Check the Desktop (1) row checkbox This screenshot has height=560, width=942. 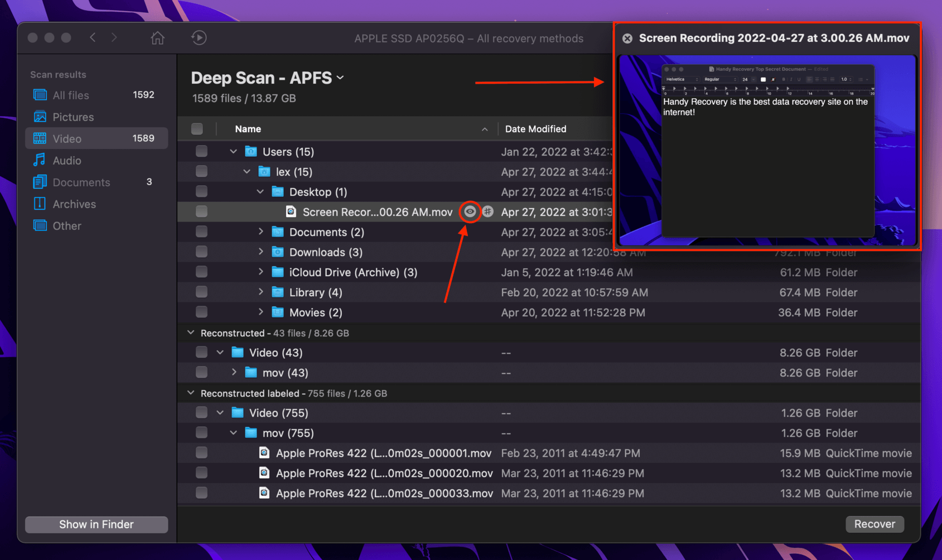[201, 191]
